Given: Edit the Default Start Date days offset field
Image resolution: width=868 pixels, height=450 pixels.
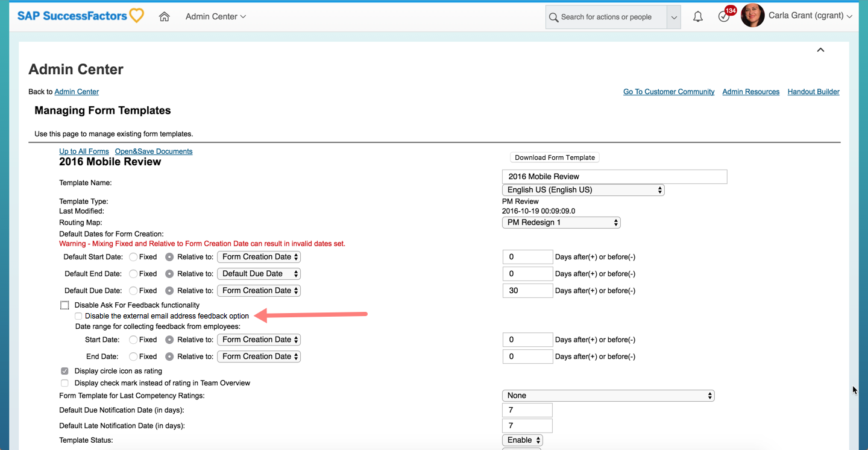Looking at the screenshot, I should (527, 257).
